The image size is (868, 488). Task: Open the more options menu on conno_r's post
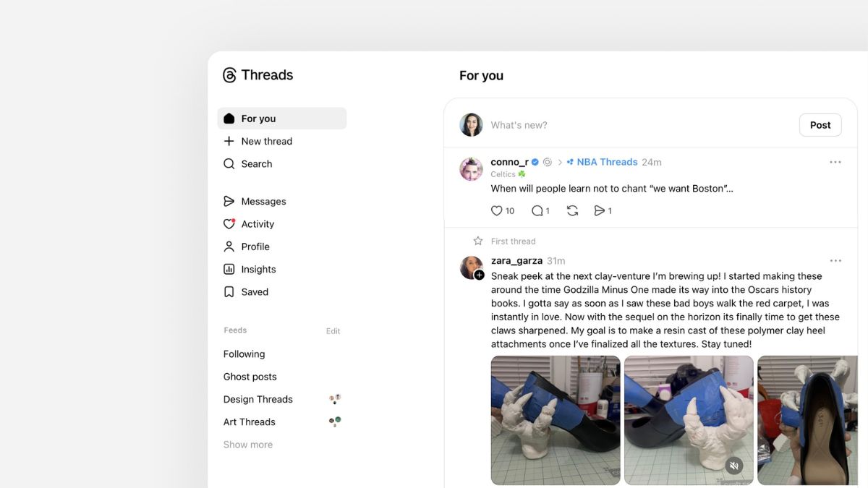[835, 162]
